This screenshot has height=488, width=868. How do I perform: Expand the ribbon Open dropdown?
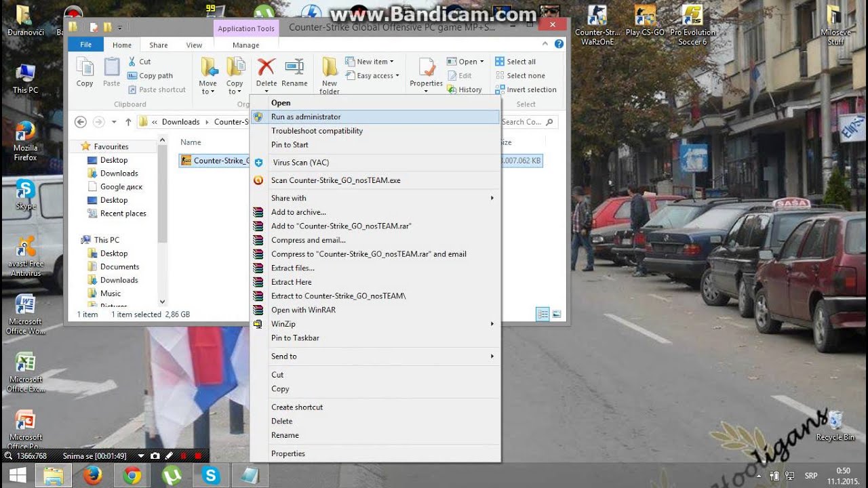466,62
